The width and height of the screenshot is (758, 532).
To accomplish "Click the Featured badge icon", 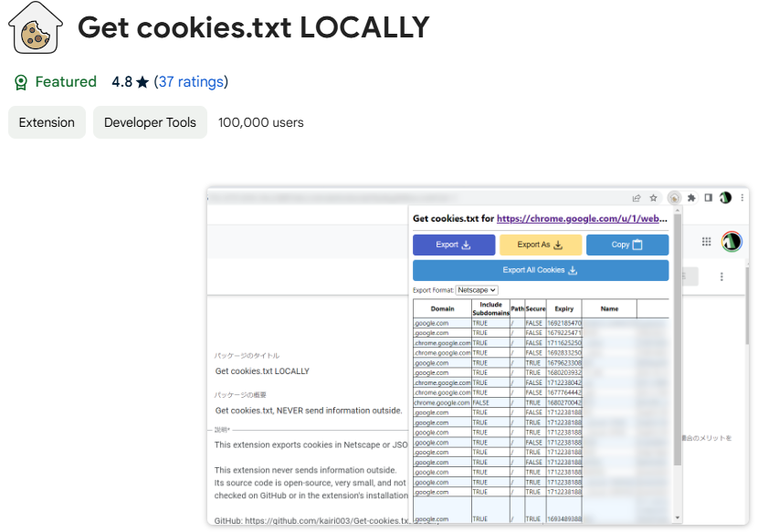I will 21,83.
